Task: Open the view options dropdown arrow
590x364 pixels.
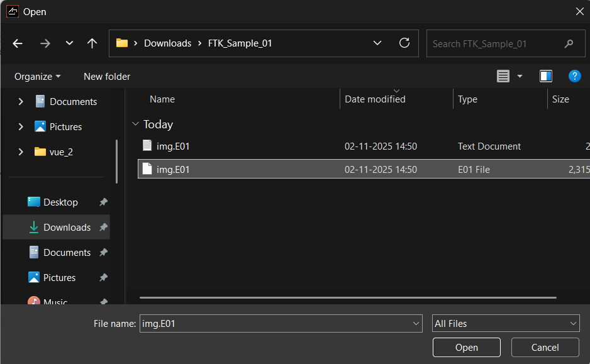Action: pos(520,76)
